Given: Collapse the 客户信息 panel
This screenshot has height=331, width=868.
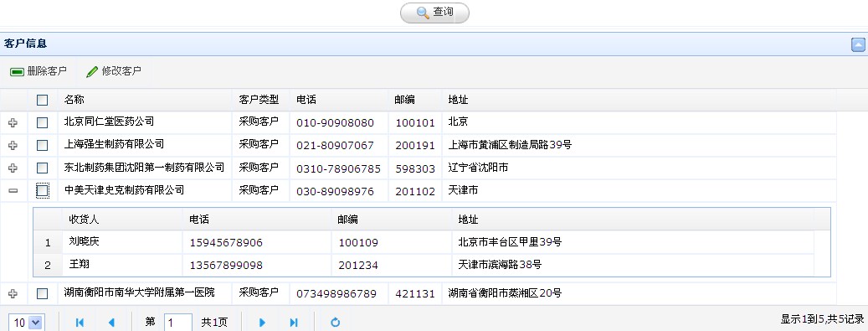Looking at the screenshot, I should point(858,45).
